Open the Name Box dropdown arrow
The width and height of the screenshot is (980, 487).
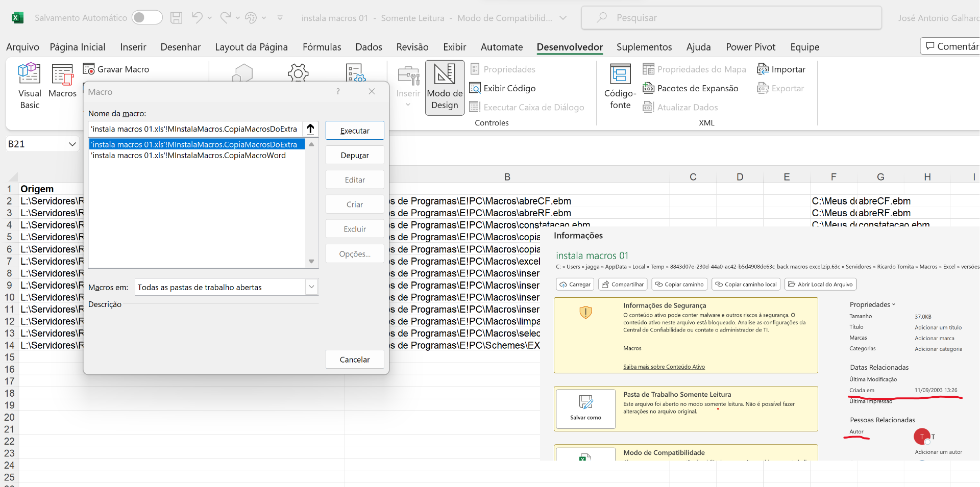pyautogui.click(x=72, y=144)
